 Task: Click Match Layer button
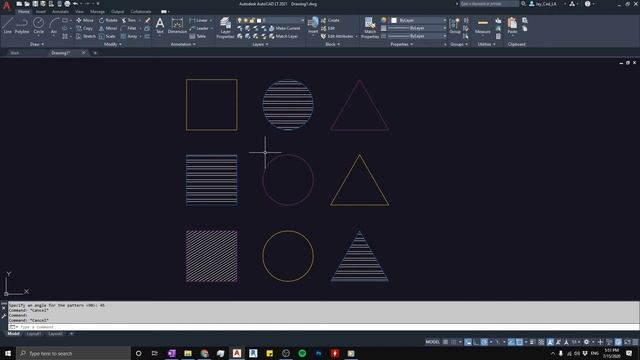click(283, 36)
